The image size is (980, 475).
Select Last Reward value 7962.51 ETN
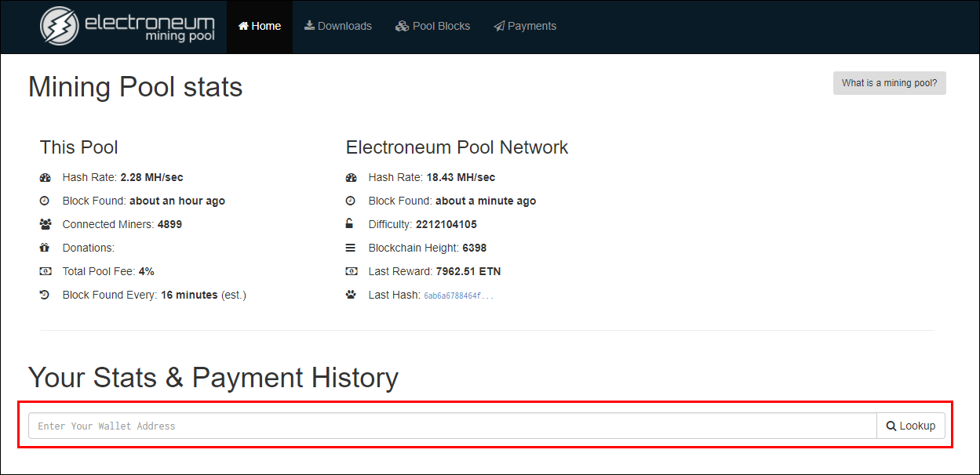[468, 271]
